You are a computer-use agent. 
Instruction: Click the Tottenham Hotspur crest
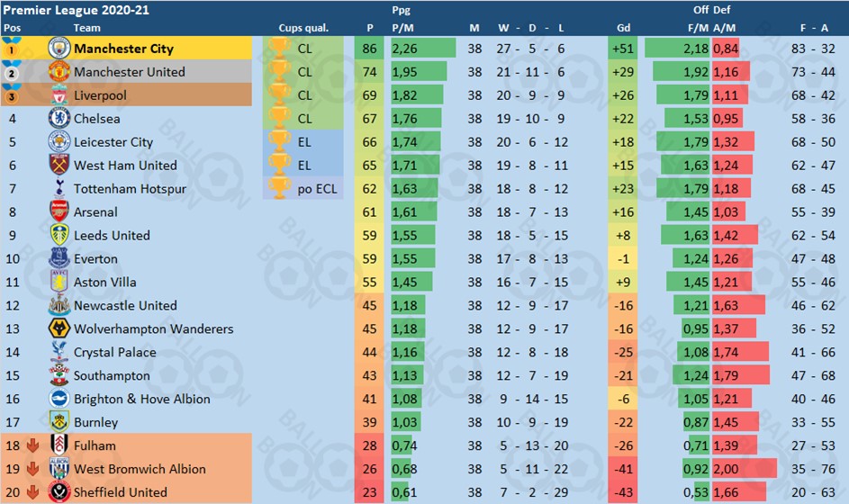[59, 189]
